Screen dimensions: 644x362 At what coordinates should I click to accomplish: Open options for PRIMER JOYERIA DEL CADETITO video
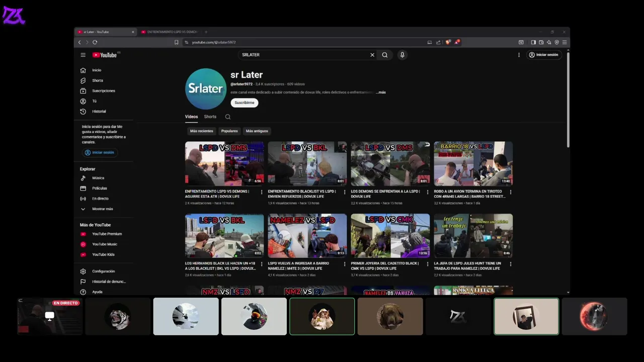click(428, 264)
